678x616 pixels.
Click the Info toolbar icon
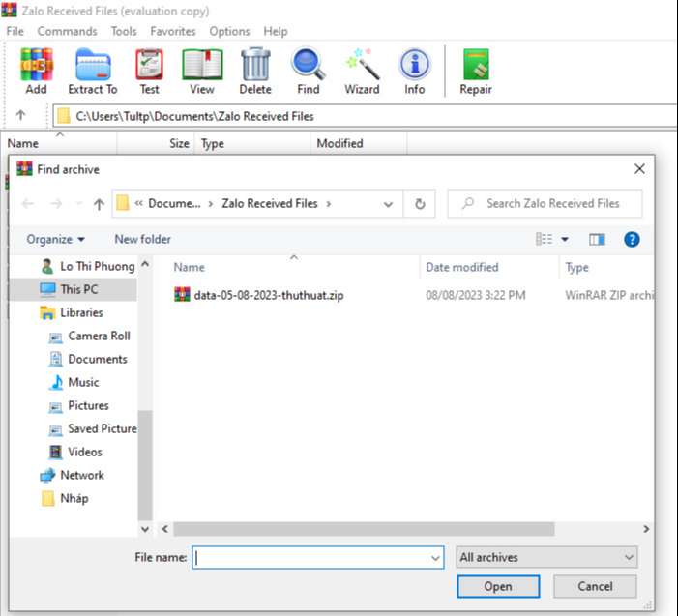(x=415, y=65)
